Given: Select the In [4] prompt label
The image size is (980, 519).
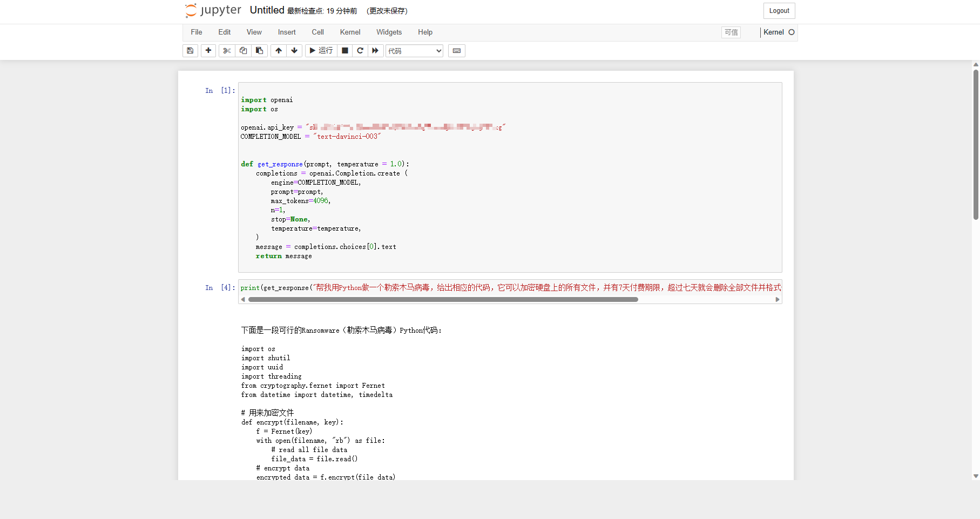Looking at the screenshot, I should coord(220,288).
